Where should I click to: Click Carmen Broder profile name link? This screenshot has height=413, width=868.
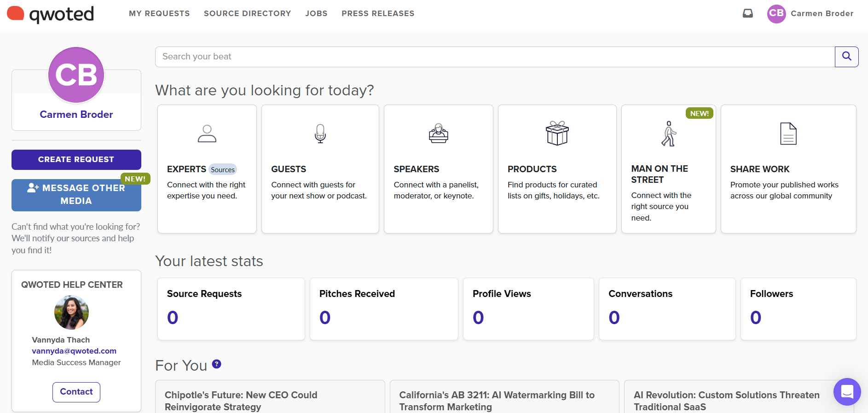pos(76,114)
